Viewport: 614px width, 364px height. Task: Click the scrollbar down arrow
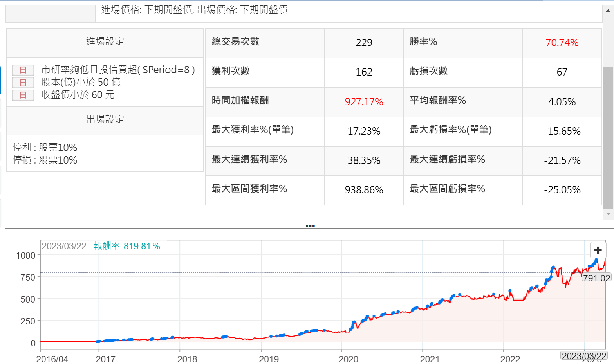pos(608,214)
